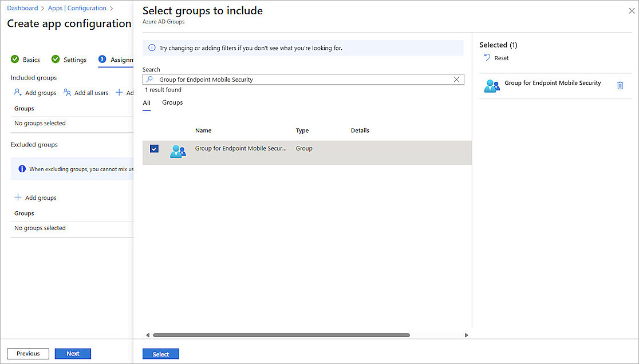Close the Select groups panel
Image resolution: width=639 pixels, height=364 pixels.
[x=632, y=11]
